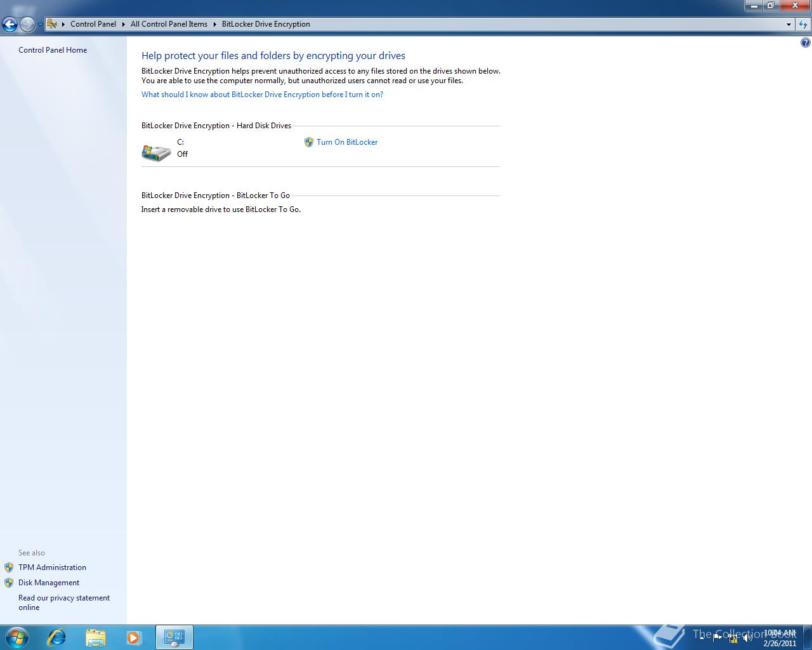The height and width of the screenshot is (650, 812).
Task: Open Windows Media Player from the taskbar
Action: pyautogui.click(x=134, y=637)
